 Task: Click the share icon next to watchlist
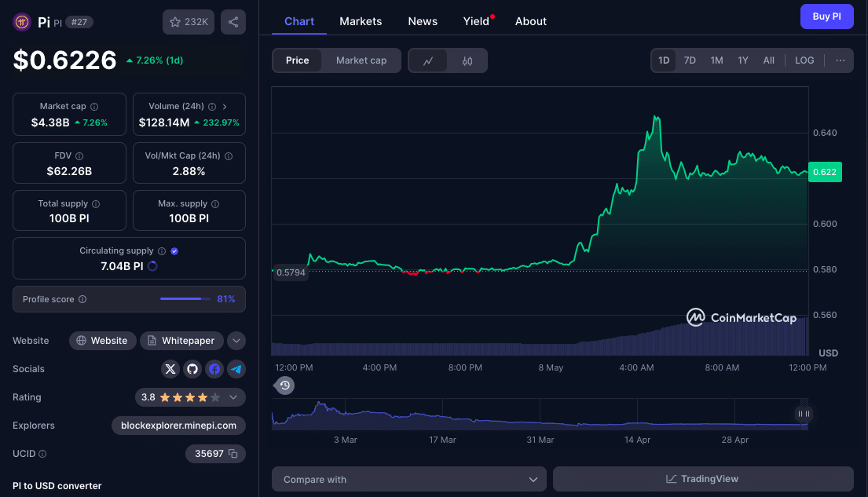click(x=233, y=22)
